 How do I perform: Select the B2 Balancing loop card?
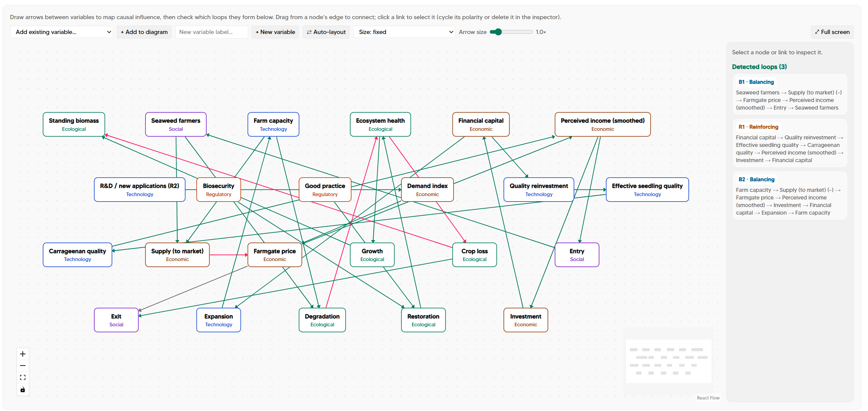coord(790,195)
